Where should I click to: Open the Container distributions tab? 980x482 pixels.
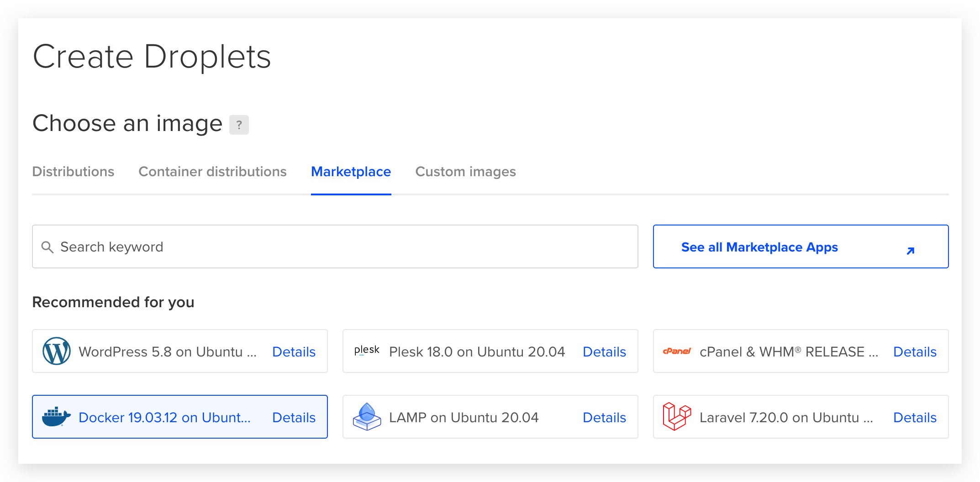(x=212, y=172)
